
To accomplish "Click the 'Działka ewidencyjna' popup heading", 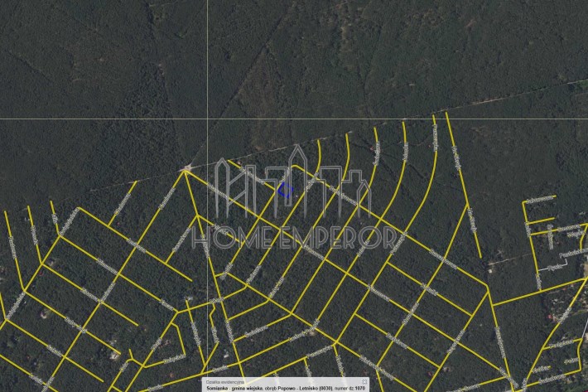I will (225, 382).
